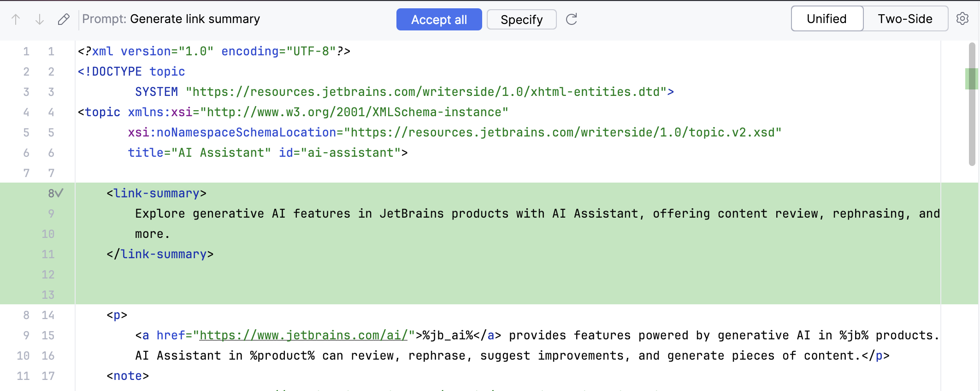
Task: Click the lone <p> tag line
Action: click(x=117, y=315)
